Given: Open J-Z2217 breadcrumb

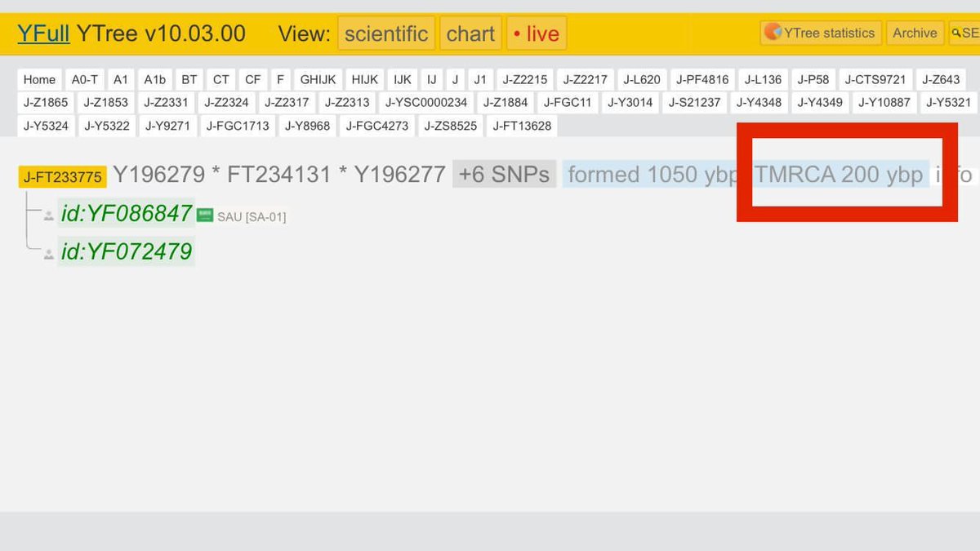Looking at the screenshot, I should [x=586, y=79].
